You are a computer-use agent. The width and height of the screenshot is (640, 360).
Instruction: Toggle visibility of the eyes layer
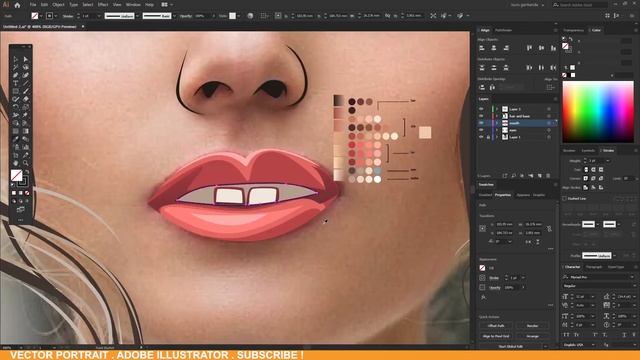481,130
